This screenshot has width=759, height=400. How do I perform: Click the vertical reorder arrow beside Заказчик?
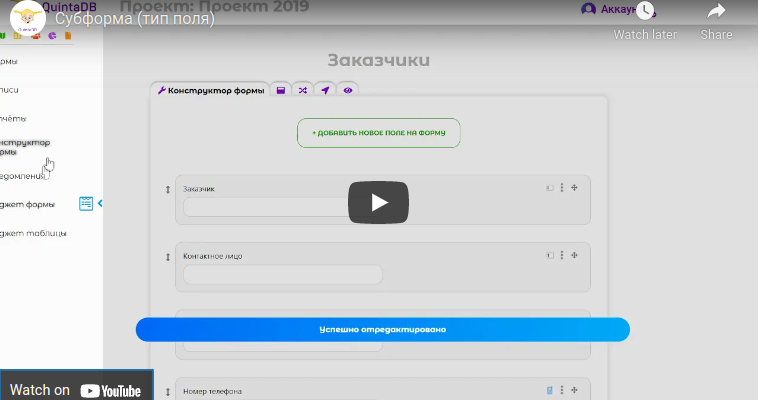[x=167, y=190]
